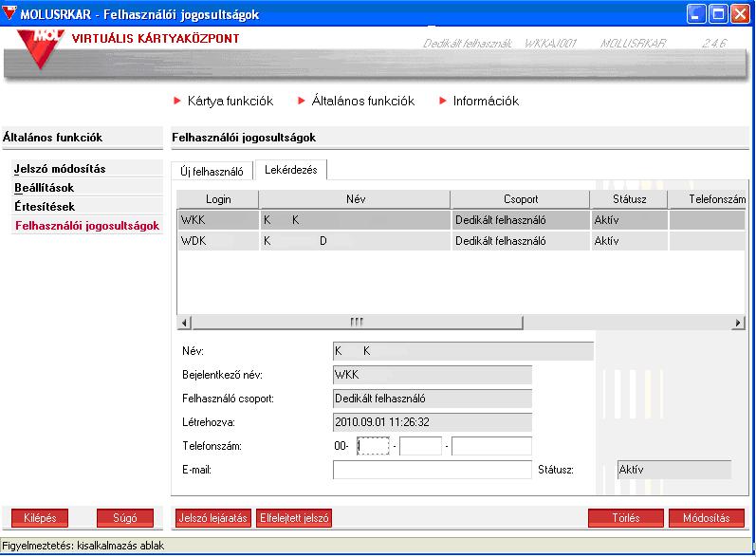
Task: Select the Lekérdezés tab
Action: (x=290, y=170)
